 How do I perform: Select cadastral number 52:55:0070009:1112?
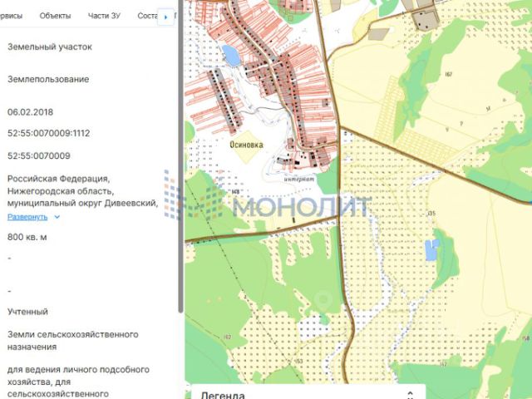pyautogui.click(x=48, y=133)
